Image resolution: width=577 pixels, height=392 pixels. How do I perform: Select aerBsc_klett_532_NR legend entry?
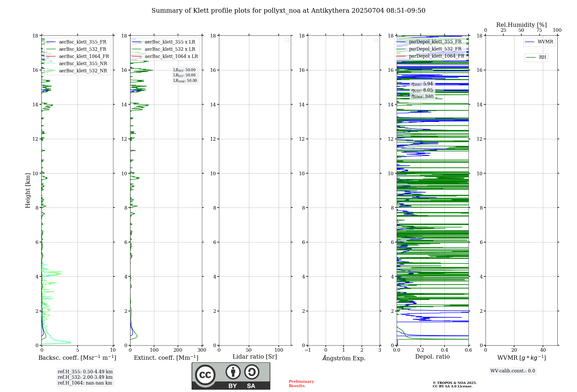click(77, 71)
